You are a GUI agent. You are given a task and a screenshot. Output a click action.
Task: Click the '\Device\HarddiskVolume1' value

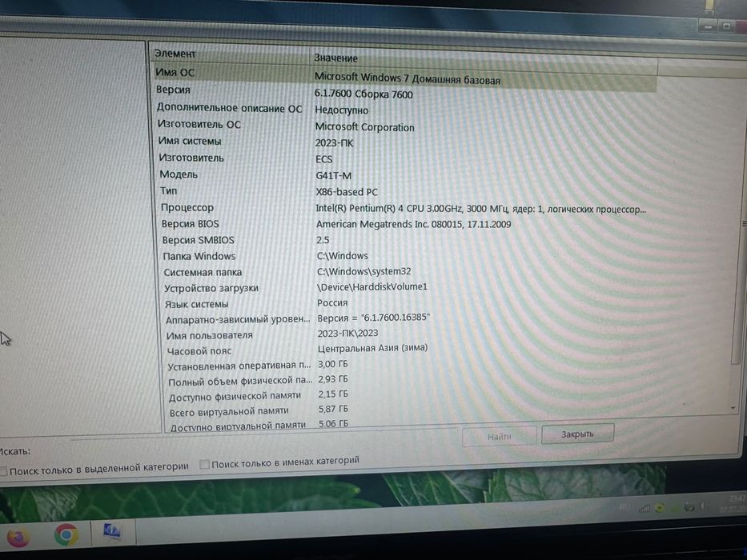[x=372, y=287]
